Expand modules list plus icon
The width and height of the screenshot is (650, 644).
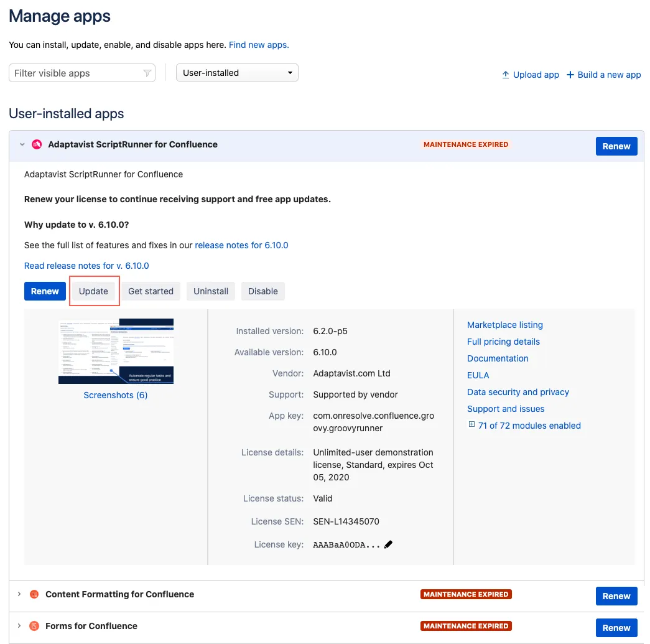point(471,424)
